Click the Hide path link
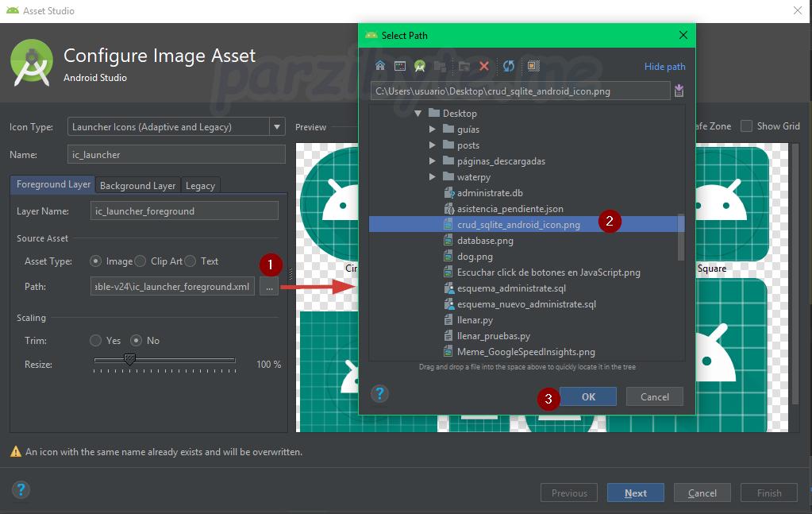 coord(664,67)
